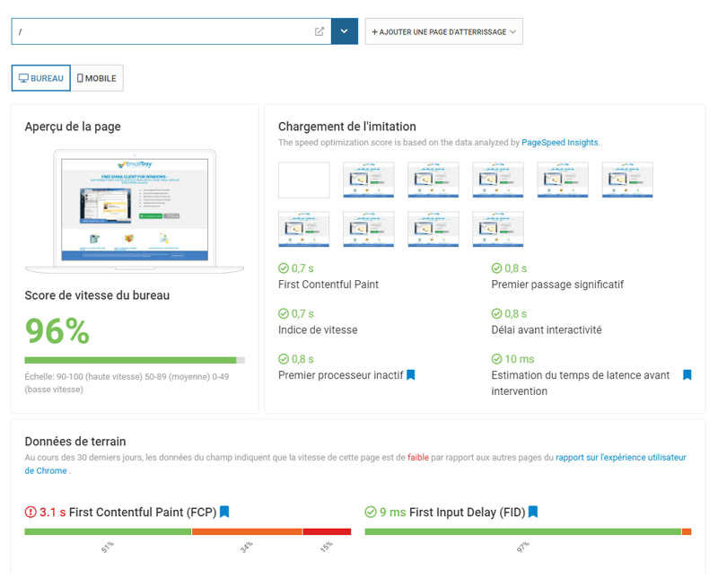Image resolution: width=718 pixels, height=588 pixels.
Task: Click bookmark icon beside Estimation du temps de latence
Action: (x=687, y=375)
